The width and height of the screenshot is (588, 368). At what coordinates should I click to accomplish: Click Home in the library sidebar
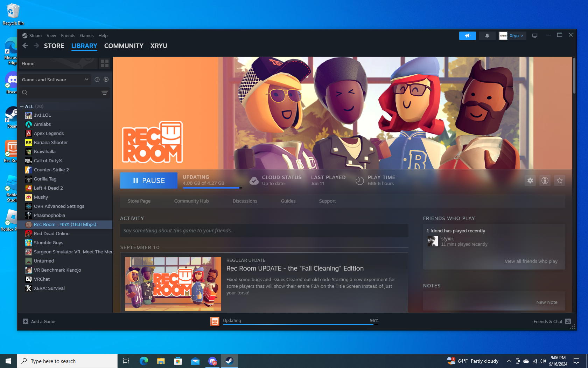(58, 63)
